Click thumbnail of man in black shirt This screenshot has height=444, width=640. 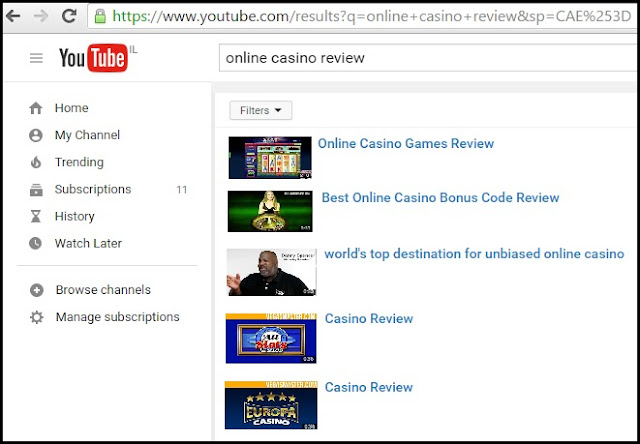click(271, 272)
